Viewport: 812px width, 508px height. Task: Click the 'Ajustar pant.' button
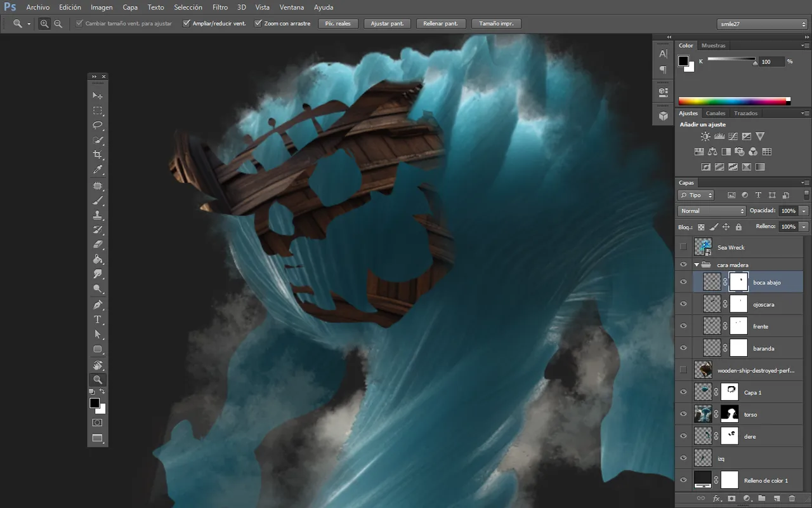(387, 23)
